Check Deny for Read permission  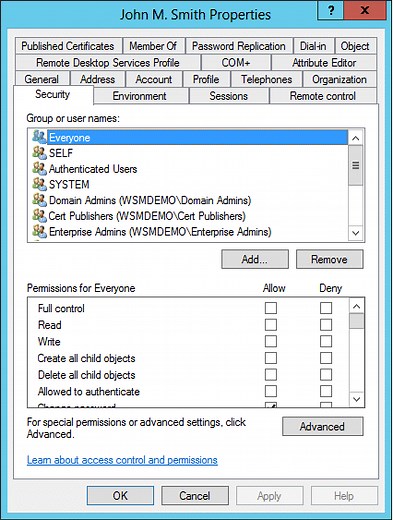point(326,325)
